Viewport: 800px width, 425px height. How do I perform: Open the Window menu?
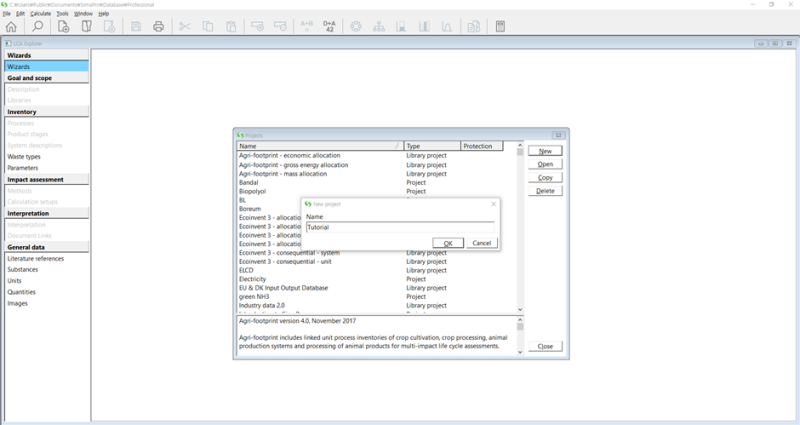(83, 14)
